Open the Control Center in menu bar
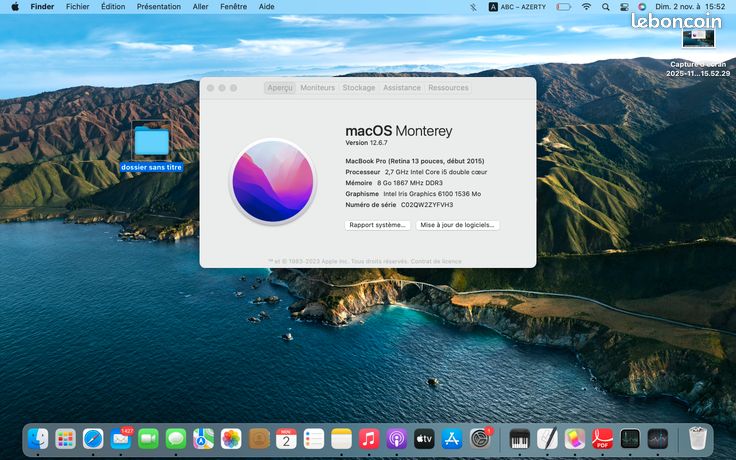The height and width of the screenshot is (460, 736). [x=624, y=7]
